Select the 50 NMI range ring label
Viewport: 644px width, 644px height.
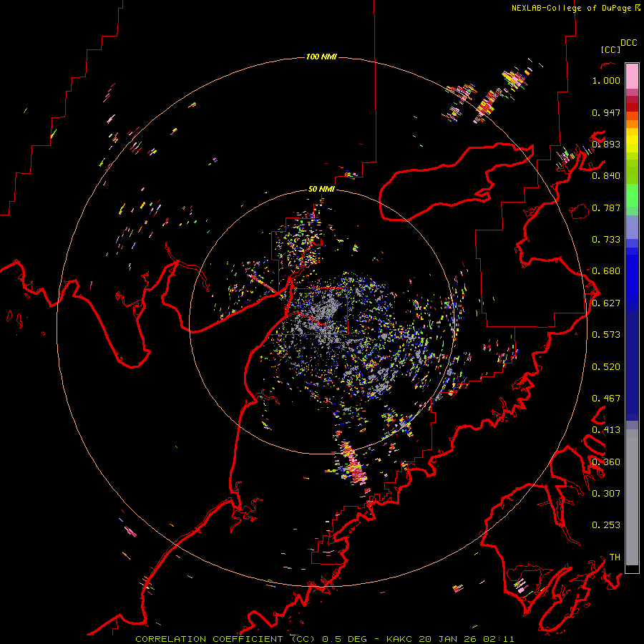321,189
